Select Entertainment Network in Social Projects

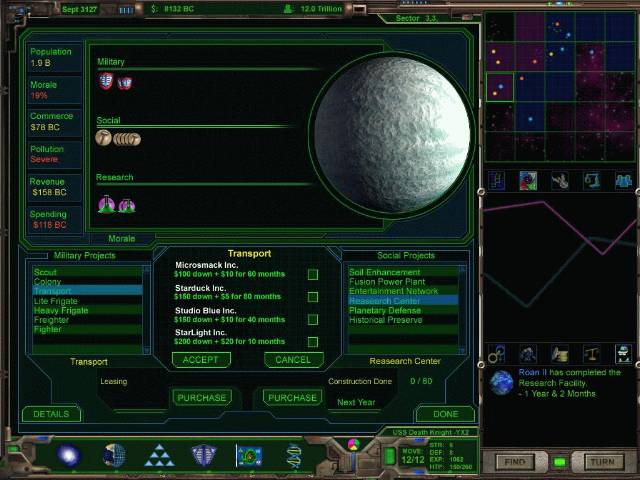403,291
